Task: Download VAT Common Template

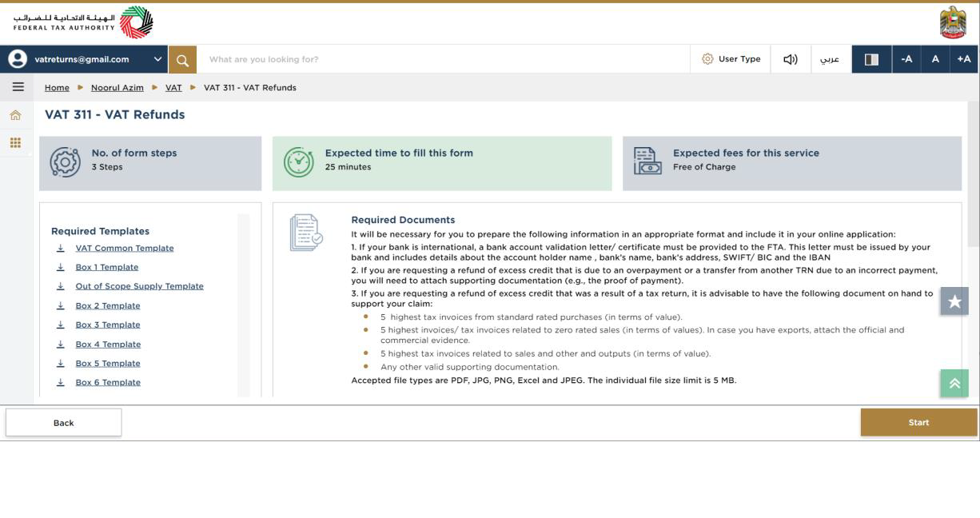Action: click(x=125, y=248)
